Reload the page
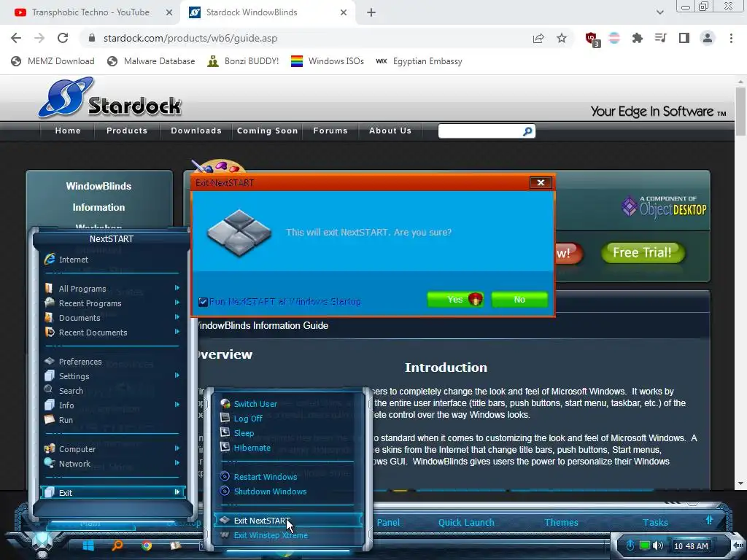 point(63,38)
